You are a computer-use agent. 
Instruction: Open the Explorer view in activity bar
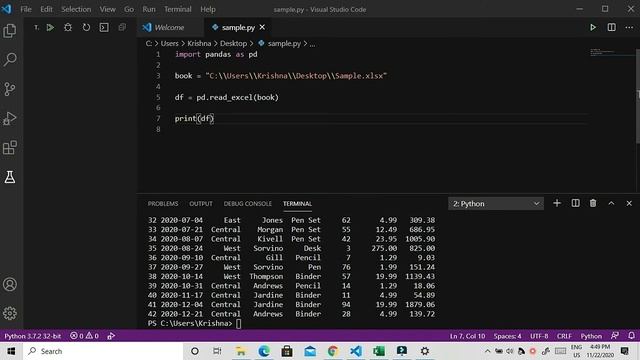(10, 31)
